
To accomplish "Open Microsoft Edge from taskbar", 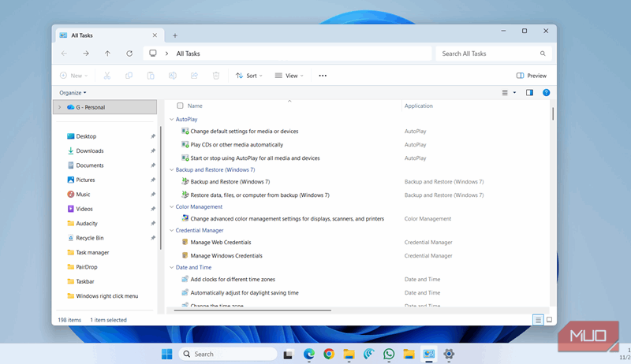I will pyautogui.click(x=310, y=355).
